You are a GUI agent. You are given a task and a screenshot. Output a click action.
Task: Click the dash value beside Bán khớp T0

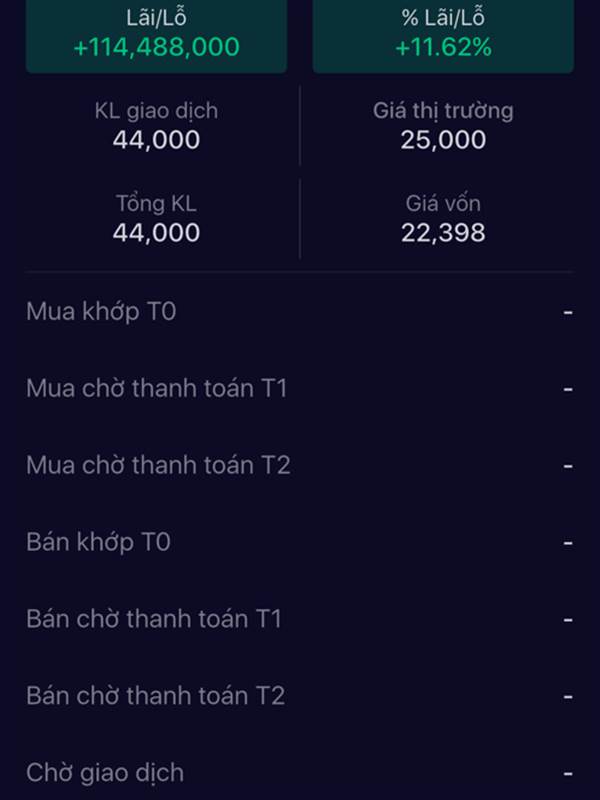(568, 543)
